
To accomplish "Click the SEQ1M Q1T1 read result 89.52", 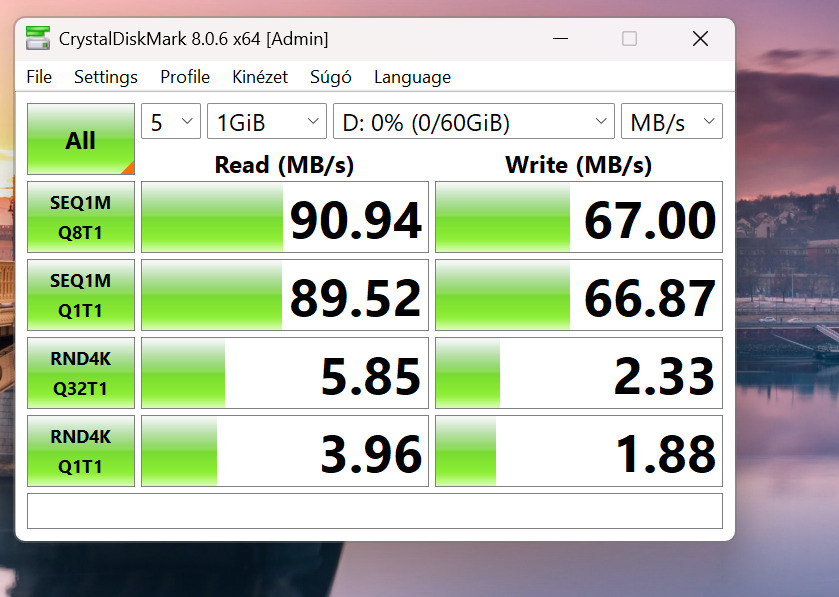I will click(x=285, y=295).
